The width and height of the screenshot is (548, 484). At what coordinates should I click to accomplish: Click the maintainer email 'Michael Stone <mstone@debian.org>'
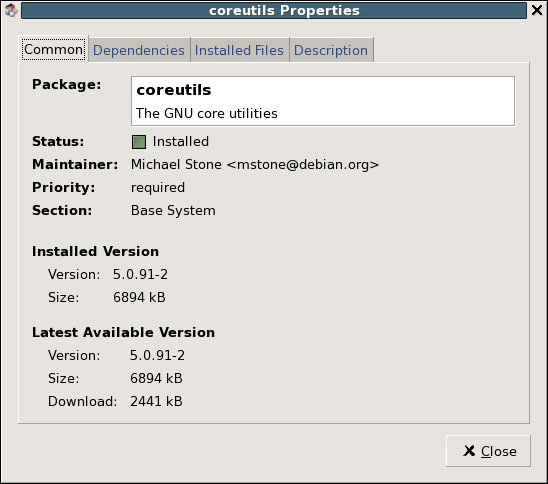(x=255, y=165)
